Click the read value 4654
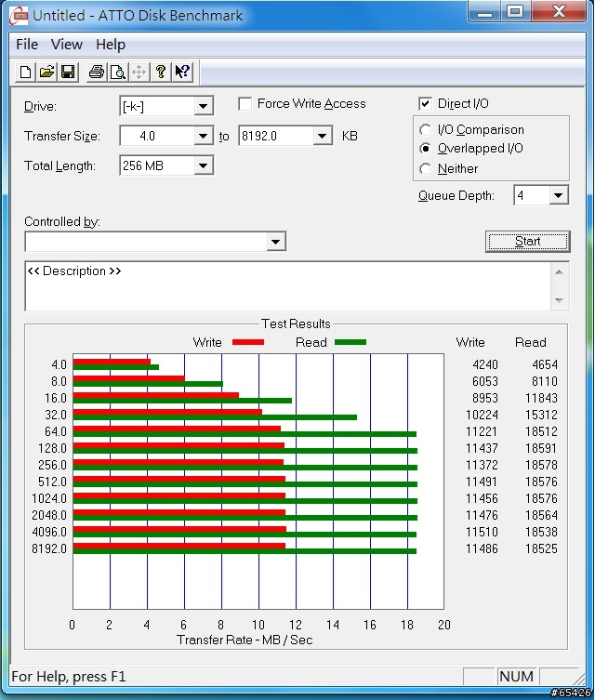Viewport: 595px width, 700px height. [545, 364]
